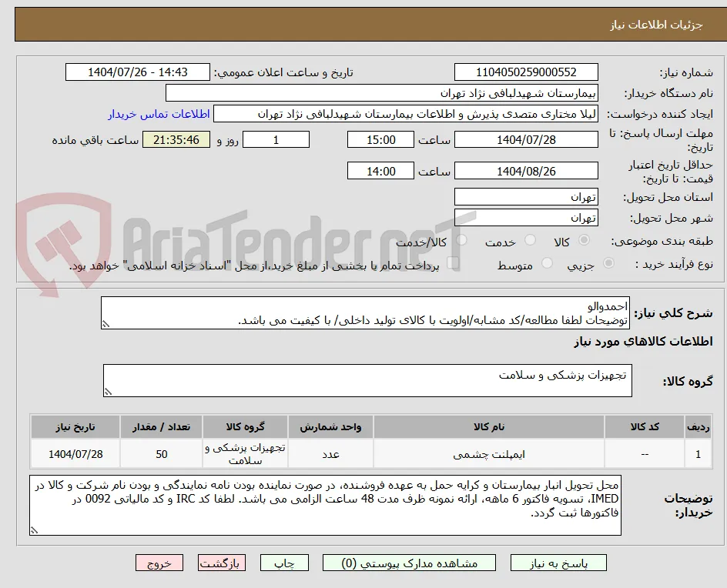Click the ردیف column header
Viewport: 727px width, 588px height.
pyautogui.click(x=698, y=426)
